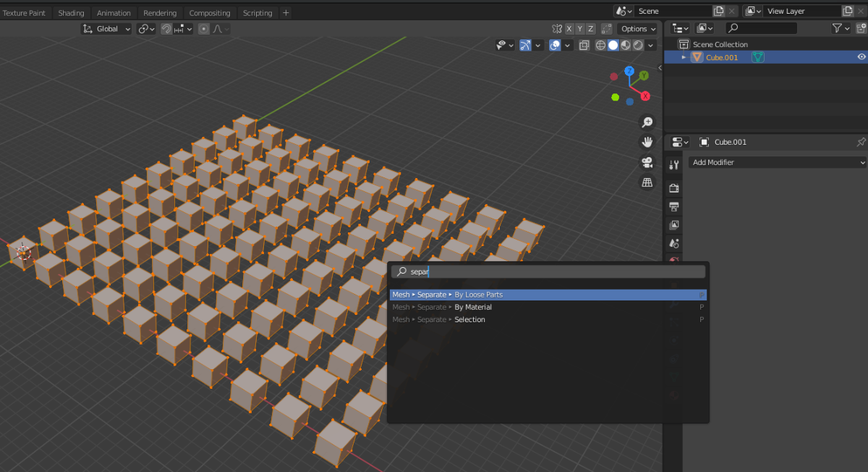Screen dimensions: 868x472
Task: Switch to the Rendering workspace tab
Action: [x=160, y=13]
